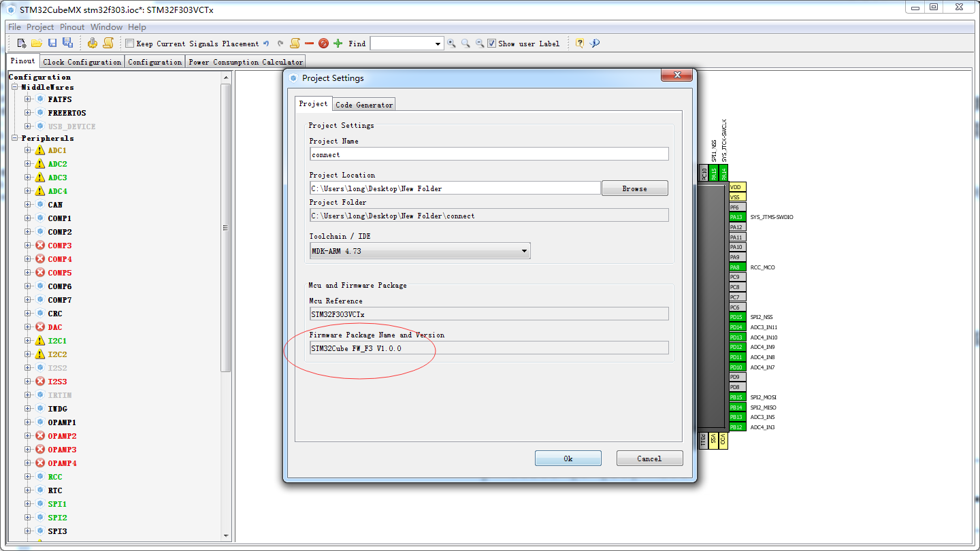Image resolution: width=980 pixels, height=551 pixels.
Task: Toggle the Keep Current Signals Placement checkbox
Action: point(129,44)
